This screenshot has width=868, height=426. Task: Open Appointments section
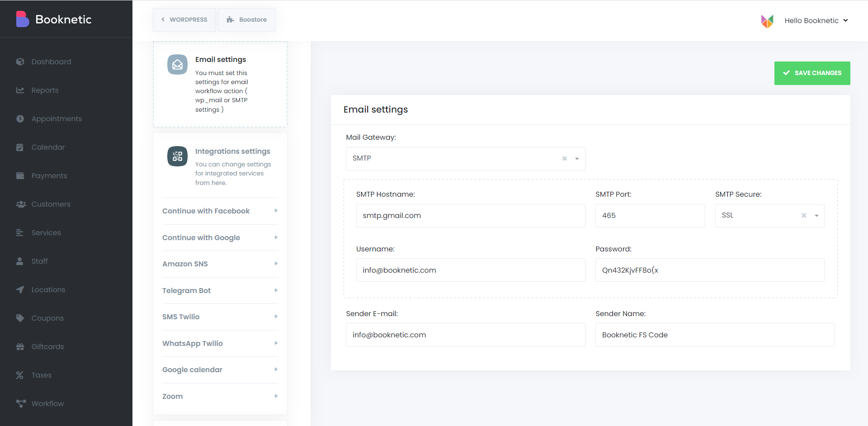pyautogui.click(x=57, y=118)
